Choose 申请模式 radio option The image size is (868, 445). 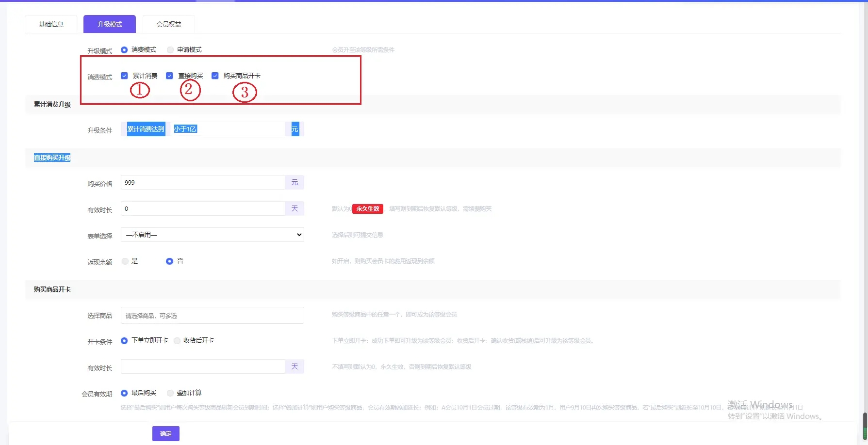[170, 50]
